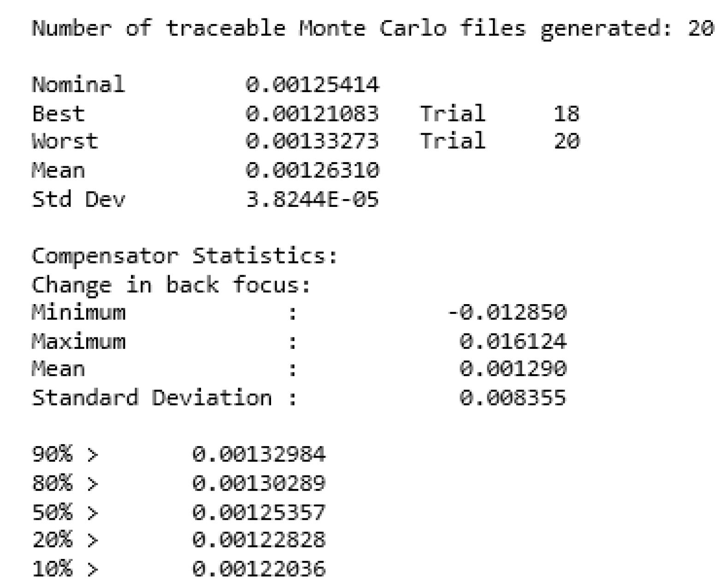The width and height of the screenshot is (727, 588).
Task: Click the Nominal value 0.00125414
Action: [312, 85]
